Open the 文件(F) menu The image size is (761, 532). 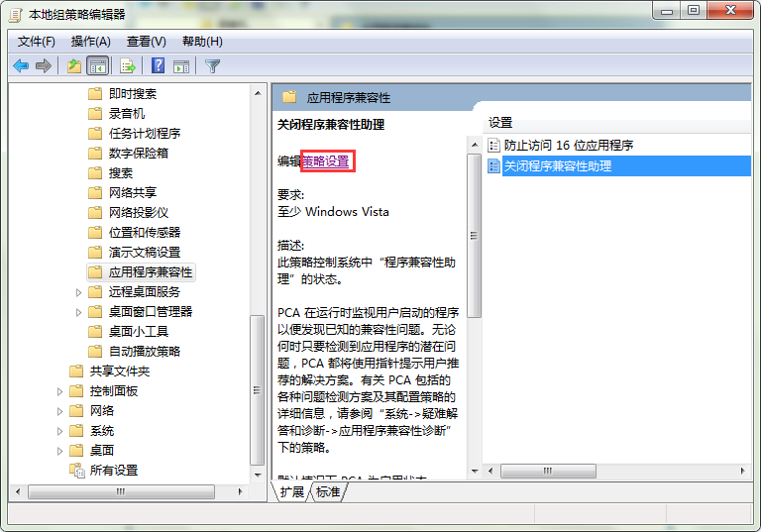point(37,42)
